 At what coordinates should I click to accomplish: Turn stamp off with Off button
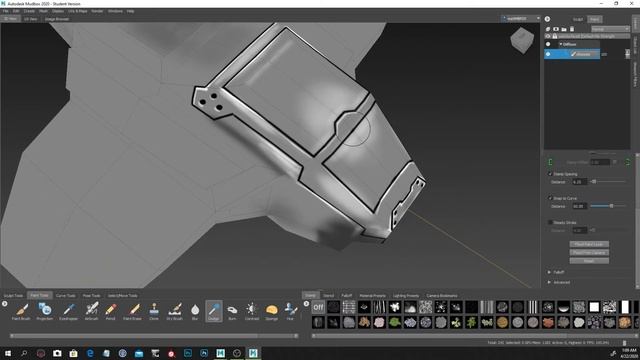tap(318, 307)
